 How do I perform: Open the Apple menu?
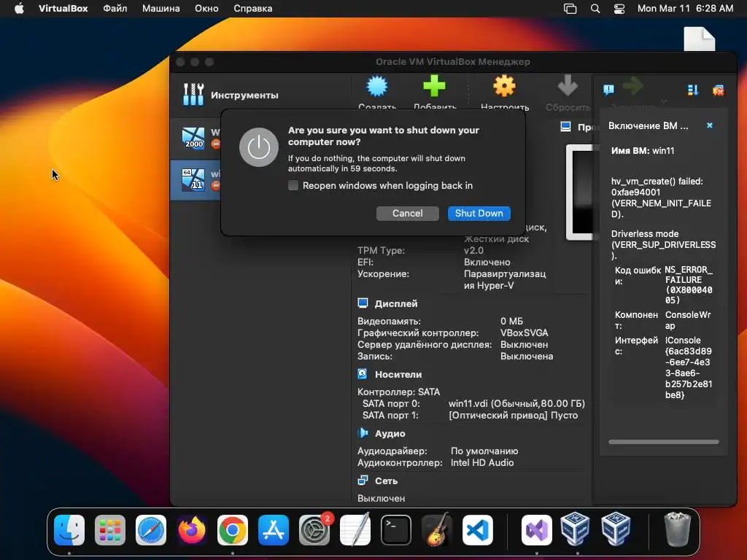tap(19, 9)
